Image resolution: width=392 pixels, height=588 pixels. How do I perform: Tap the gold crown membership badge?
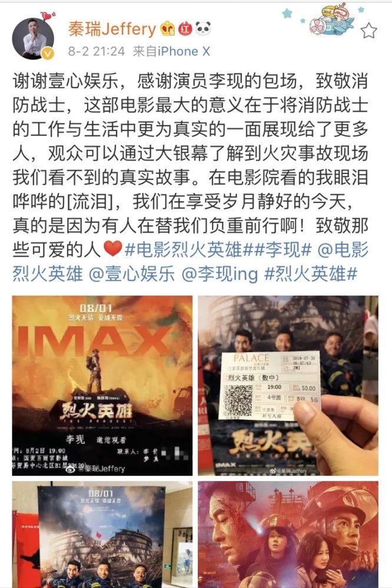(x=168, y=28)
